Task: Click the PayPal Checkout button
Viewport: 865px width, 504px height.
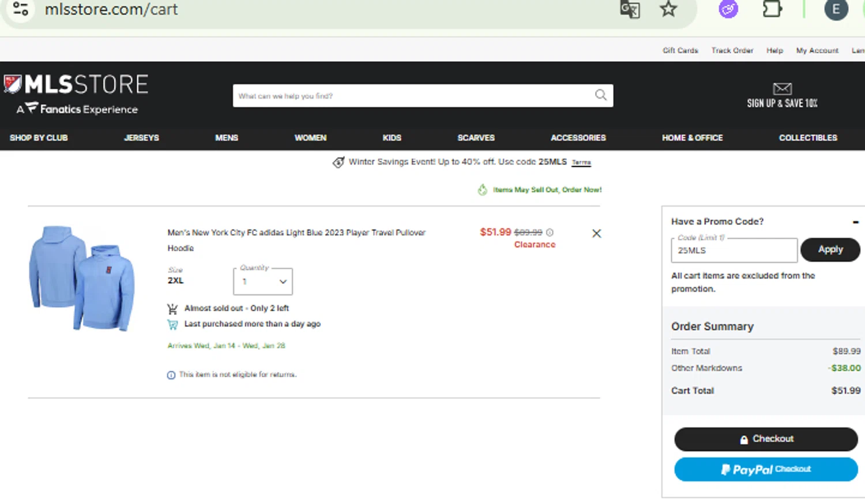Action: coord(766,469)
